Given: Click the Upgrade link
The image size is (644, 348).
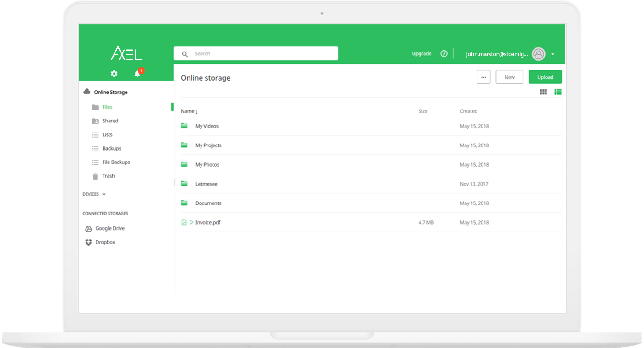Looking at the screenshot, I should pos(421,54).
